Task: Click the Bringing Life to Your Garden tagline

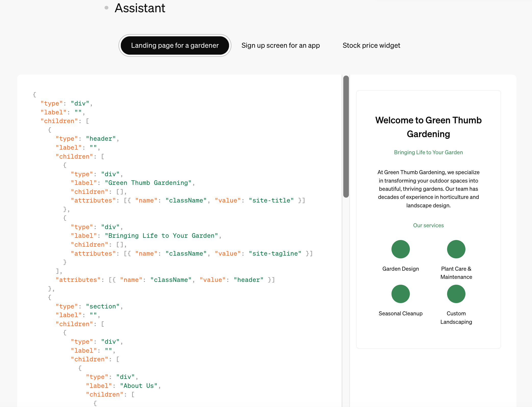Action: point(428,152)
